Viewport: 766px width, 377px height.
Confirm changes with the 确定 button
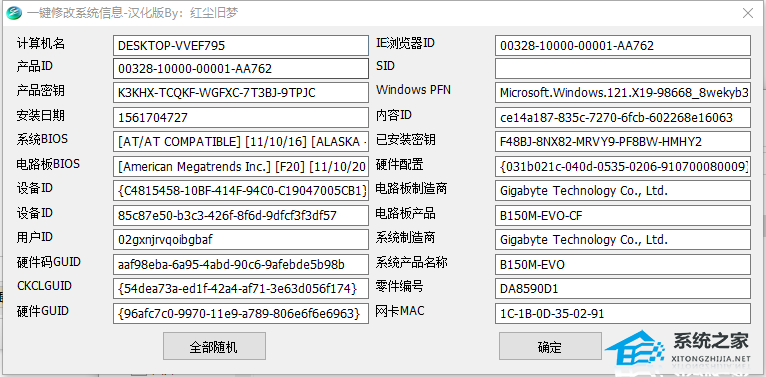pos(550,347)
